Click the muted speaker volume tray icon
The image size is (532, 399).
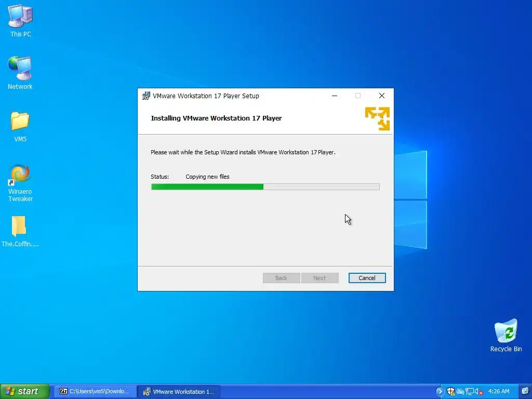pos(478,392)
